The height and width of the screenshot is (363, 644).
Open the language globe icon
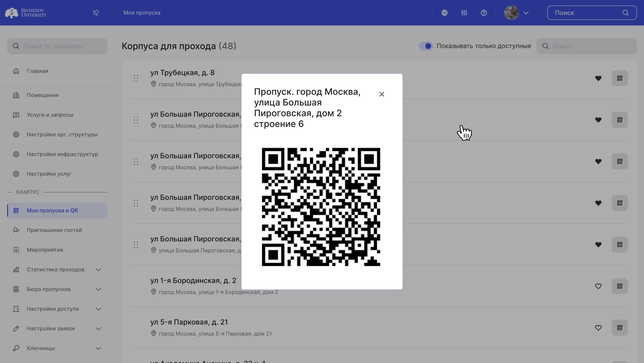[x=444, y=13]
